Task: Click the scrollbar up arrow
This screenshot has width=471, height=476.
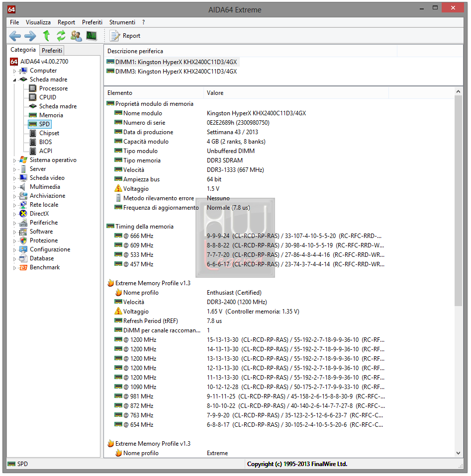Action: pos(458,91)
